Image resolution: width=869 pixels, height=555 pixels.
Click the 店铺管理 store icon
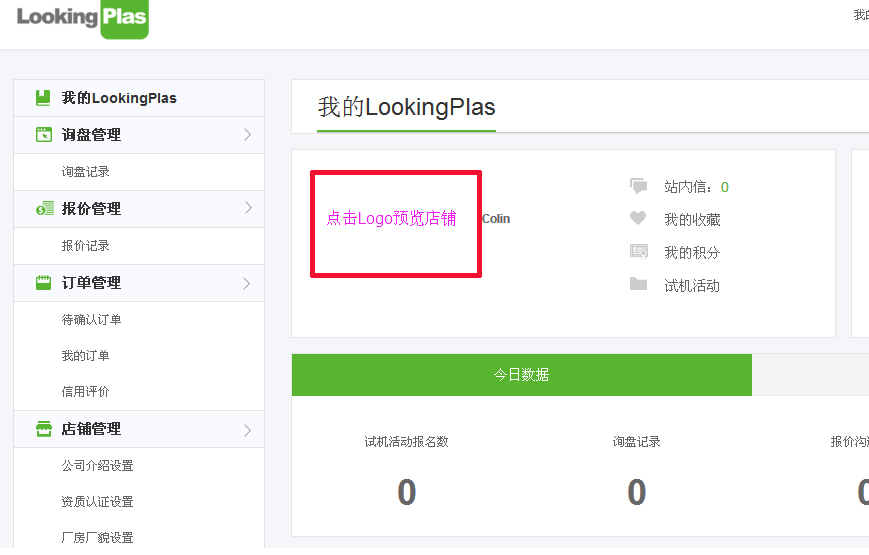point(44,429)
